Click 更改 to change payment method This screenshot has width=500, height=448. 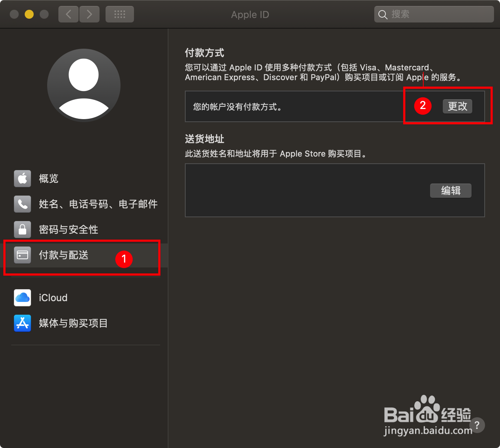click(x=457, y=106)
